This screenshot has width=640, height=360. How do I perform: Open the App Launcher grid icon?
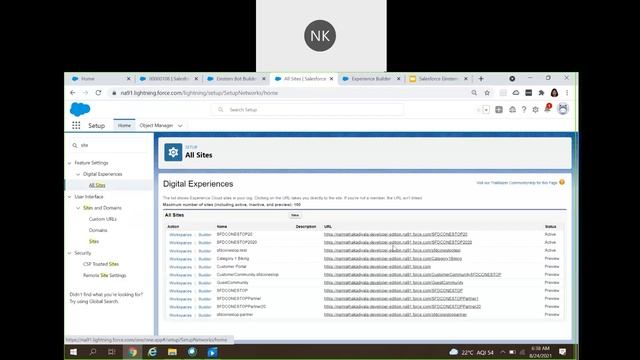[76, 125]
